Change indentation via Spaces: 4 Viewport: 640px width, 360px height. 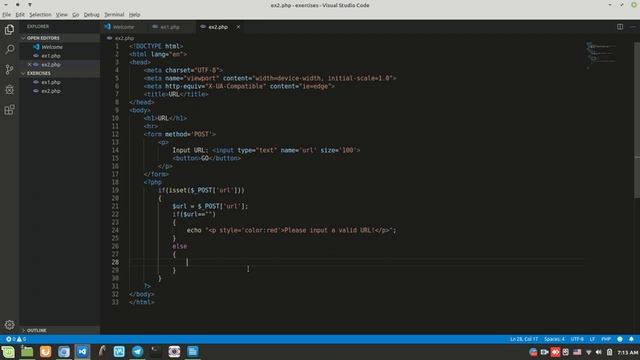tap(554, 339)
